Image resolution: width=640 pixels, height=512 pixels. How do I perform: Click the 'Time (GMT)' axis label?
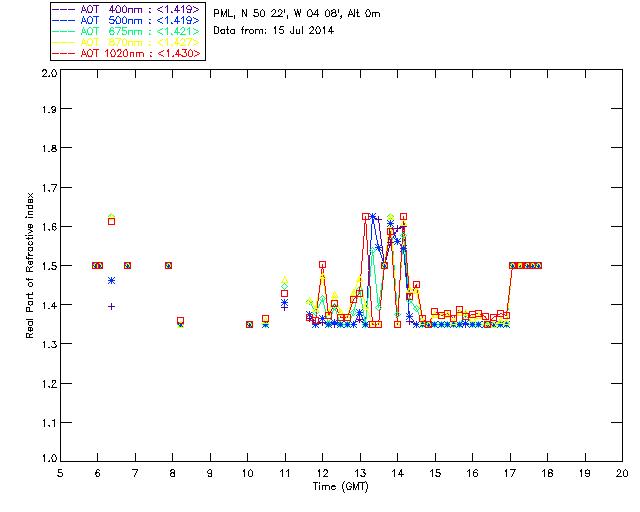340,486
